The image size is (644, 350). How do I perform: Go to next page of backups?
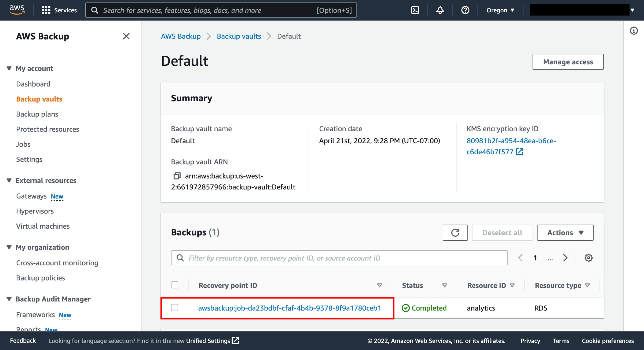point(565,258)
